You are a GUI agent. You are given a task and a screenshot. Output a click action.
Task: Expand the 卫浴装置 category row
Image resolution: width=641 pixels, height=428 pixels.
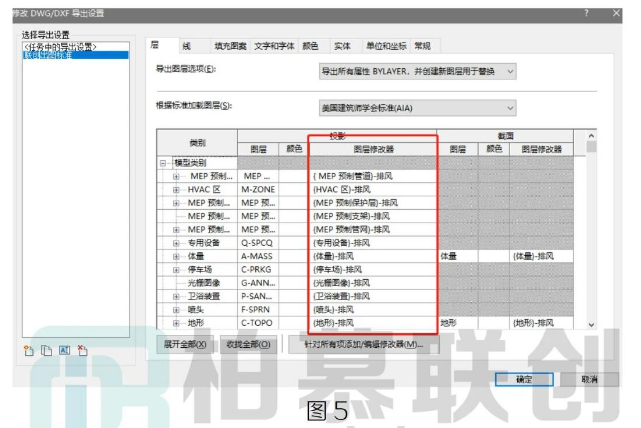click(176, 296)
